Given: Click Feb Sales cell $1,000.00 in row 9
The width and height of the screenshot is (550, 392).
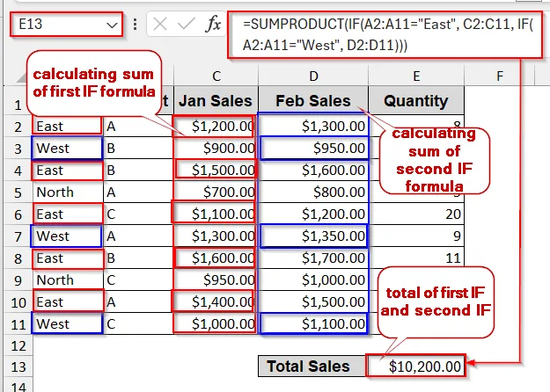Looking at the screenshot, I should 313,279.
